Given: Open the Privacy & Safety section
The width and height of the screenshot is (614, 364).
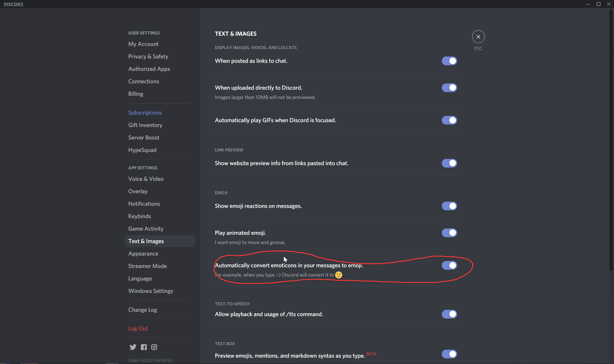Looking at the screenshot, I should tap(148, 56).
